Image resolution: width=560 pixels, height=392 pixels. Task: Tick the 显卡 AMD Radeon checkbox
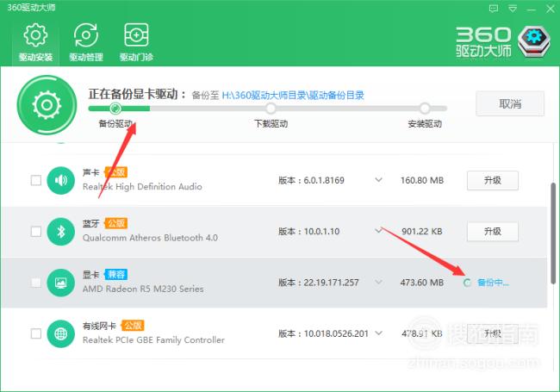click(x=36, y=283)
